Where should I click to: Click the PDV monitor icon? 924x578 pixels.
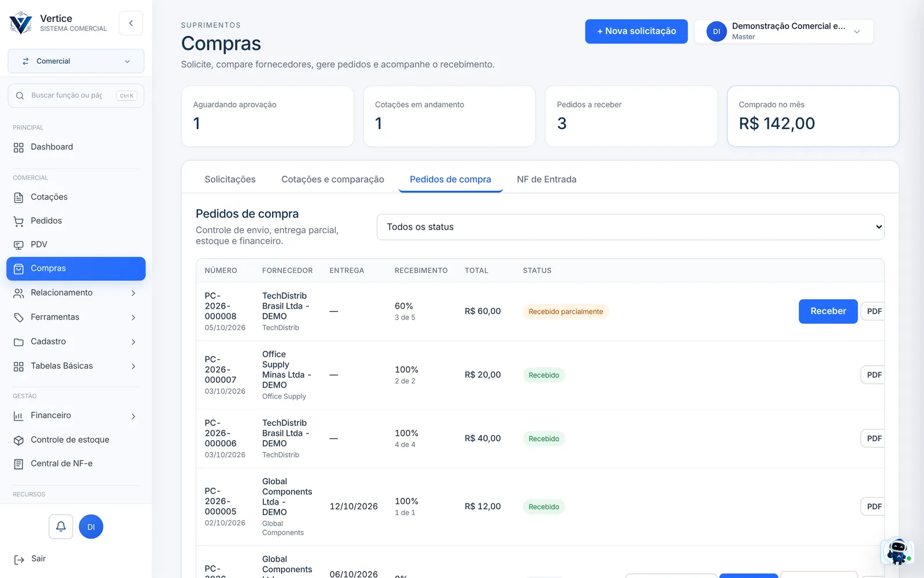(x=18, y=245)
